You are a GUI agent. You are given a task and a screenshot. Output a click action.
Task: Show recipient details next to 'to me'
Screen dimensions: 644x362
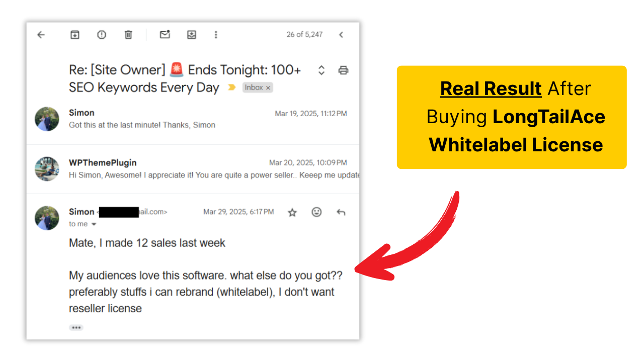[x=94, y=224]
